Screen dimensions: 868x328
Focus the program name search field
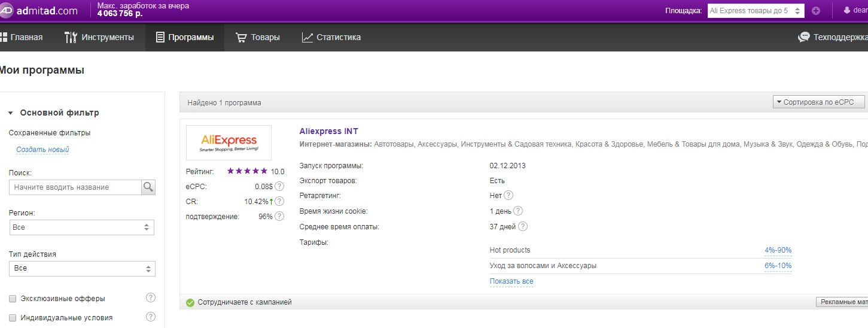75,187
